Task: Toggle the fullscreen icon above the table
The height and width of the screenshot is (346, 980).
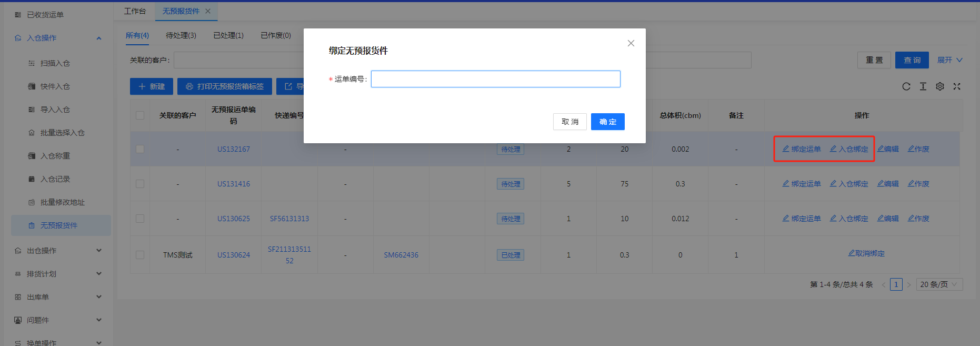Action: click(956, 86)
